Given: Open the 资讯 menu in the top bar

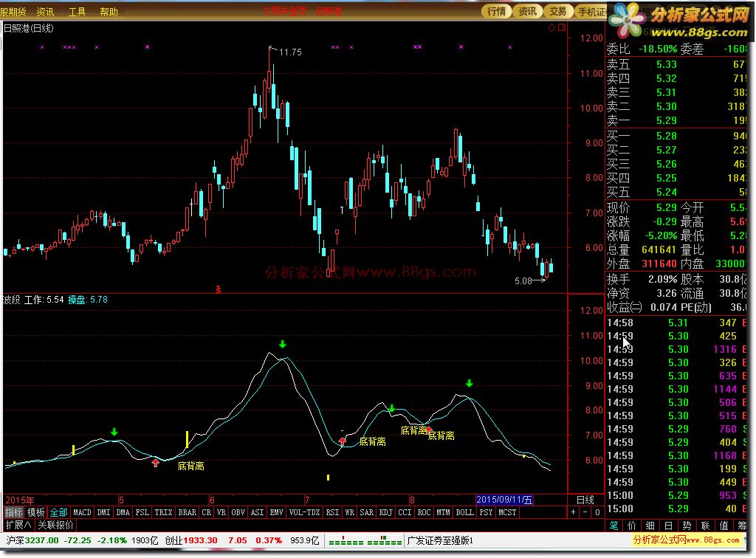Looking at the screenshot, I should (x=45, y=12).
